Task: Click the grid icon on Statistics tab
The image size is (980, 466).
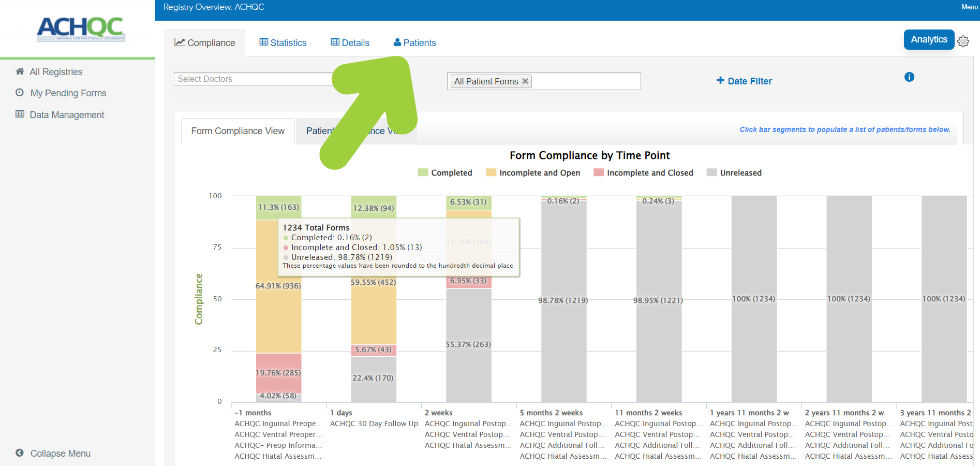Action: [x=264, y=42]
